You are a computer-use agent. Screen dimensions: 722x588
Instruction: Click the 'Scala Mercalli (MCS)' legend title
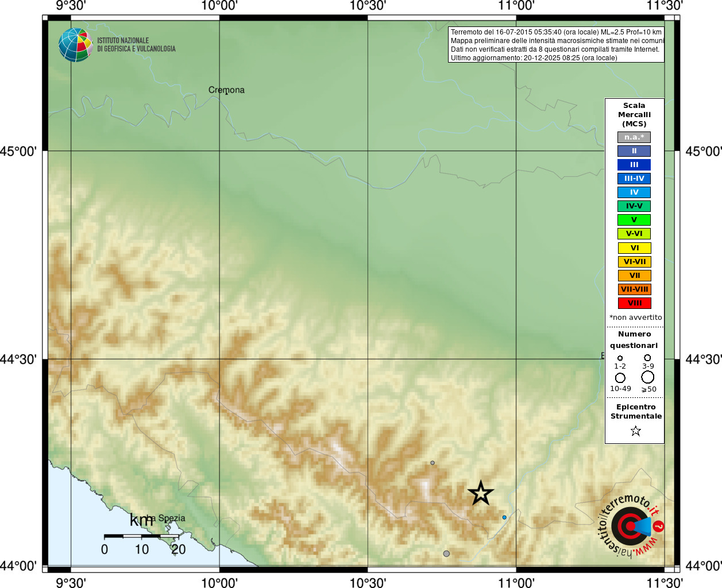click(634, 115)
